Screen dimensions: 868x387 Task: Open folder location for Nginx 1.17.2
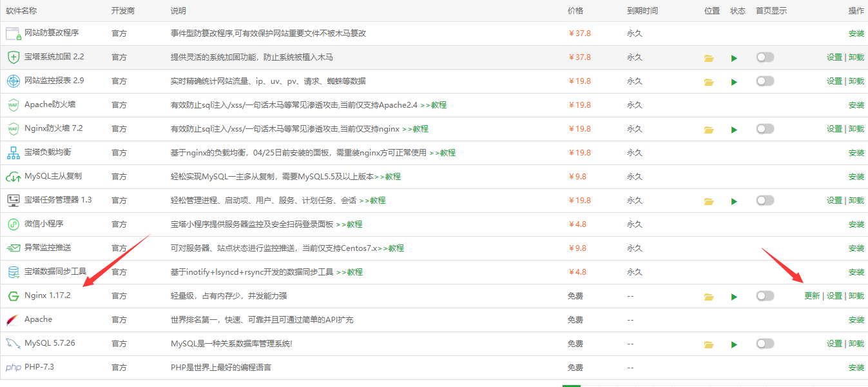pyautogui.click(x=709, y=297)
